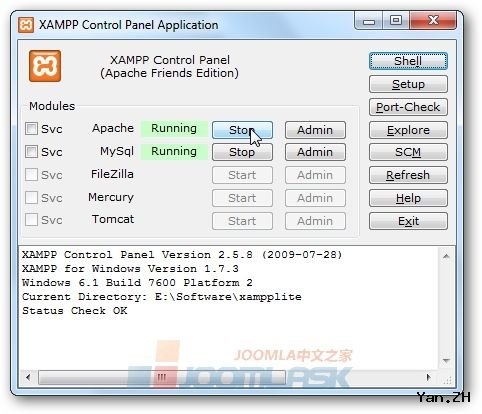The width and height of the screenshot is (482, 414).
Task: Enable the Apache Svc checkbox
Action: click(x=31, y=128)
